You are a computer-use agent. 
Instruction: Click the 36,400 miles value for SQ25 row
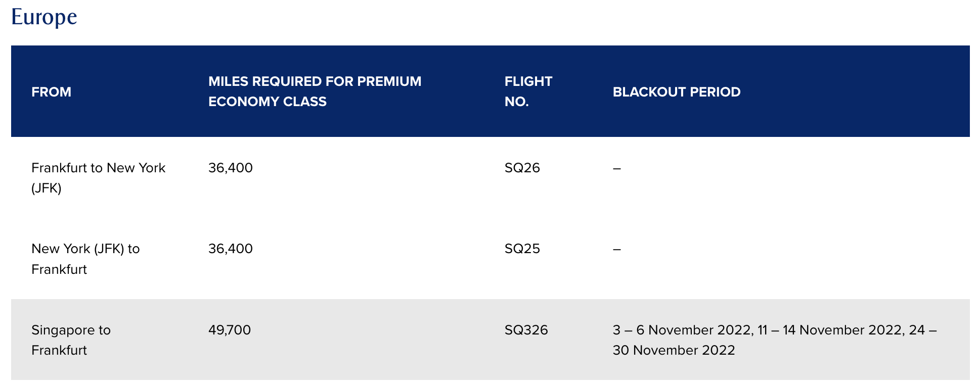pyautogui.click(x=231, y=249)
